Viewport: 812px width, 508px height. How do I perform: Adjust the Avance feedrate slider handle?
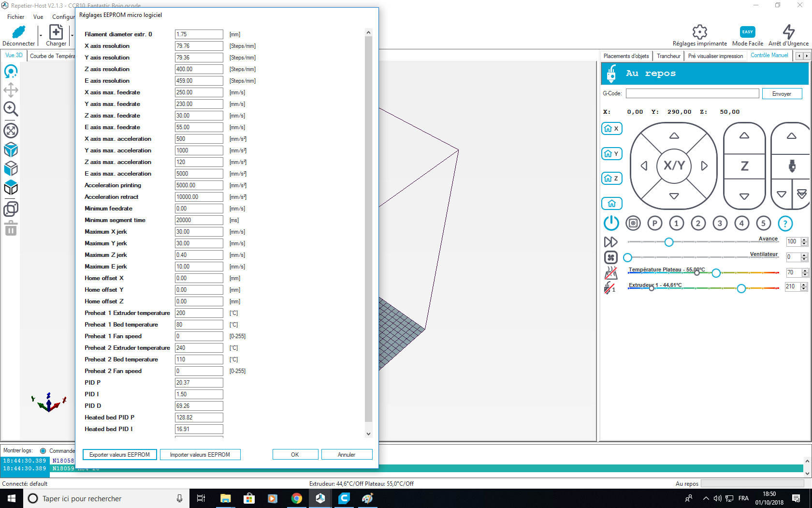click(669, 242)
